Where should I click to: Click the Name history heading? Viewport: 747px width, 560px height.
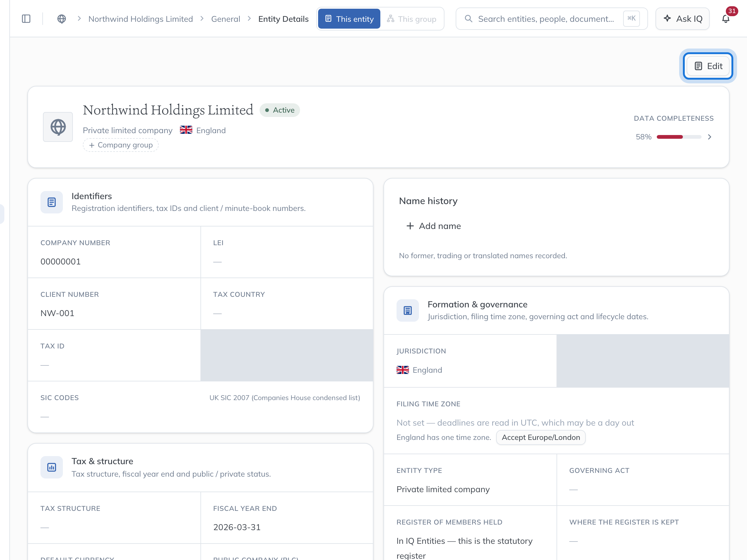pyautogui.click(x=428, y=201)
